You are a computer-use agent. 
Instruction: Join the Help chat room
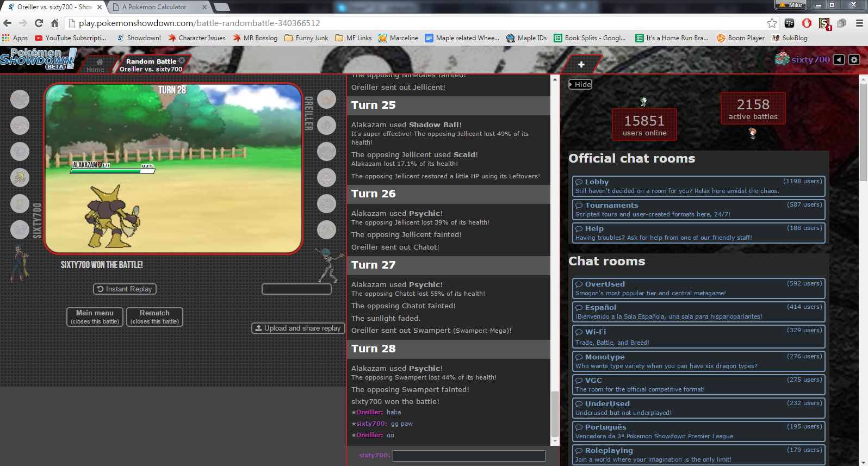point(698,233)
